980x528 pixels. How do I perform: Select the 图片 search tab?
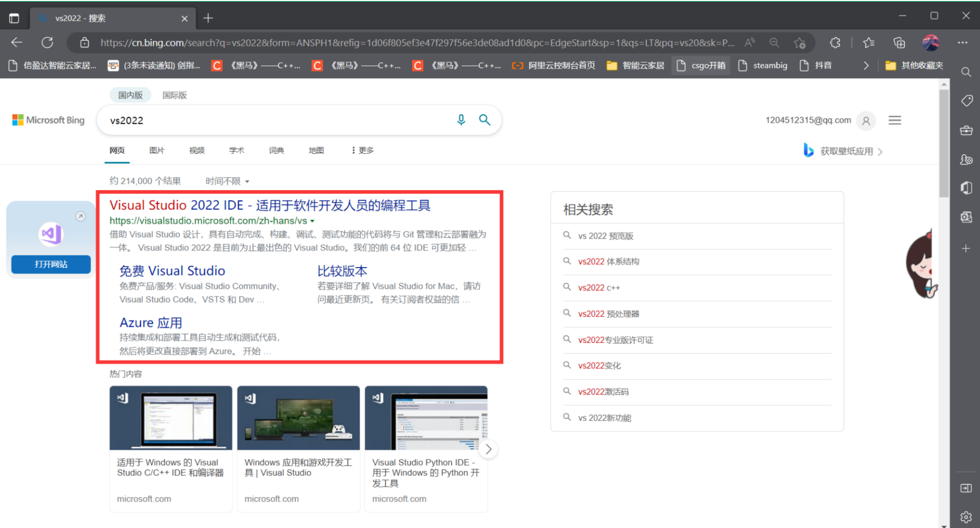tap(157, 150)
